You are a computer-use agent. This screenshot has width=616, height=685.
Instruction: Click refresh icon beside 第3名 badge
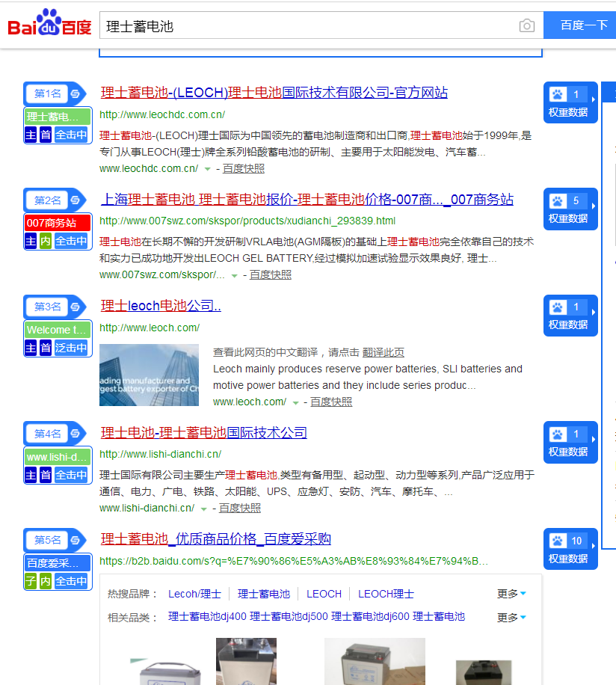pos(76,307)
